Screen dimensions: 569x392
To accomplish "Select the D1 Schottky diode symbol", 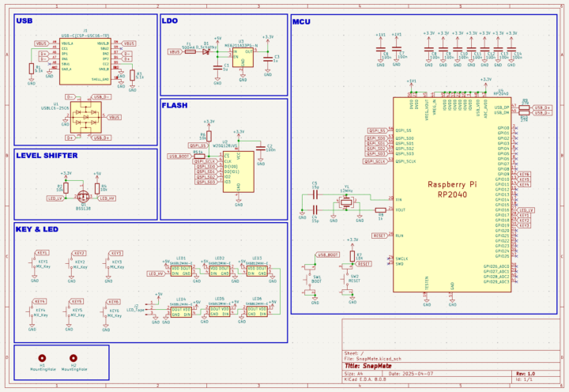I will pos(205,51).
